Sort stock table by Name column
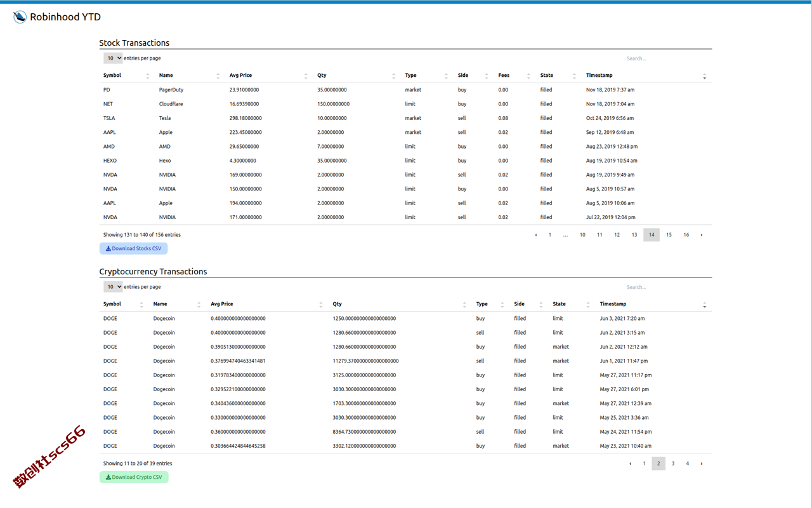The width and height of the screenshot is (812, 508). click(x=190, y=76)
